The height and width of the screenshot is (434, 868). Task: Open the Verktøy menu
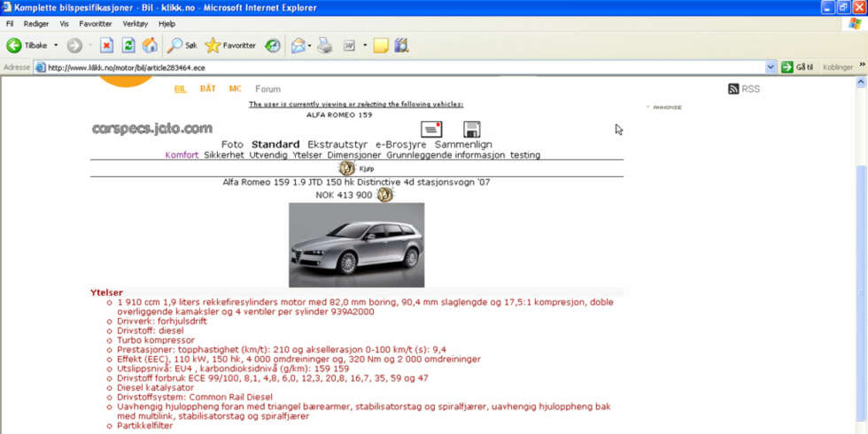(x=135, y=24)
